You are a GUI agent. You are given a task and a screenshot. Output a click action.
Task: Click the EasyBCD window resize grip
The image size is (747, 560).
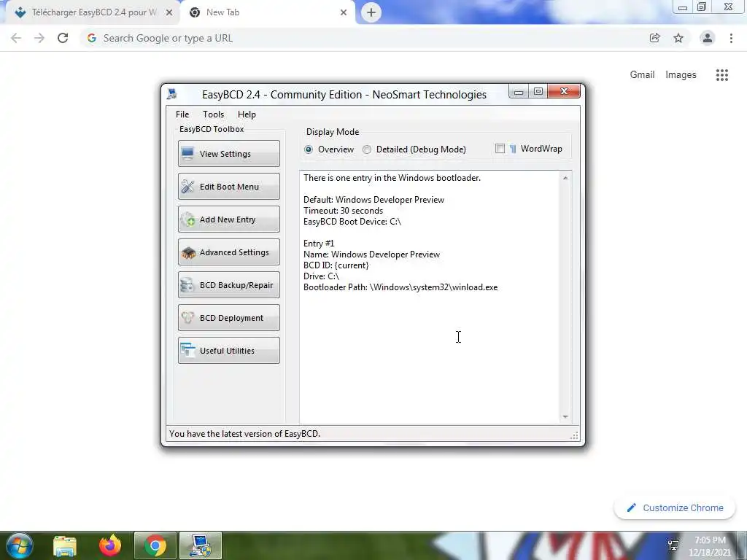pyautogui.click(x=575, y=435)
